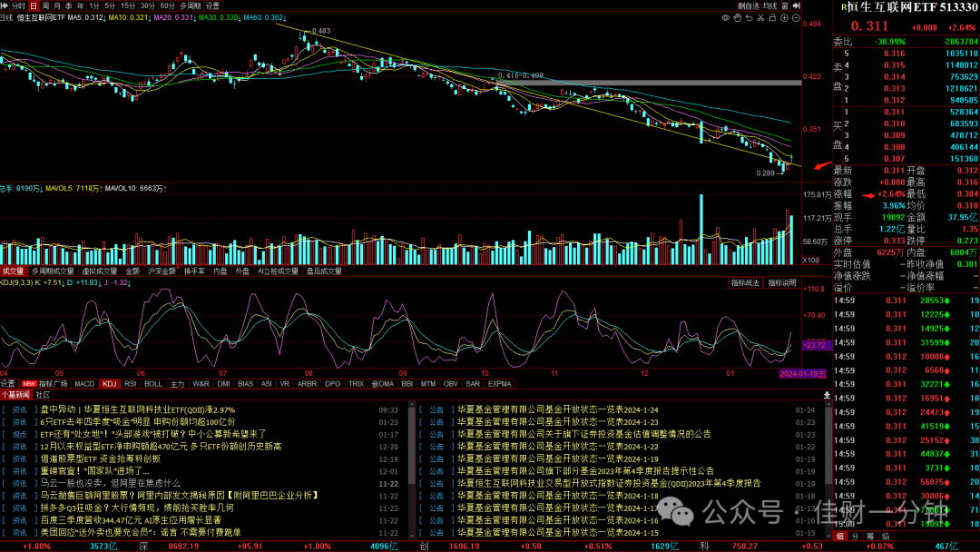
Task: Open the 个基新闻 news tab
Action: pos(15,395)
